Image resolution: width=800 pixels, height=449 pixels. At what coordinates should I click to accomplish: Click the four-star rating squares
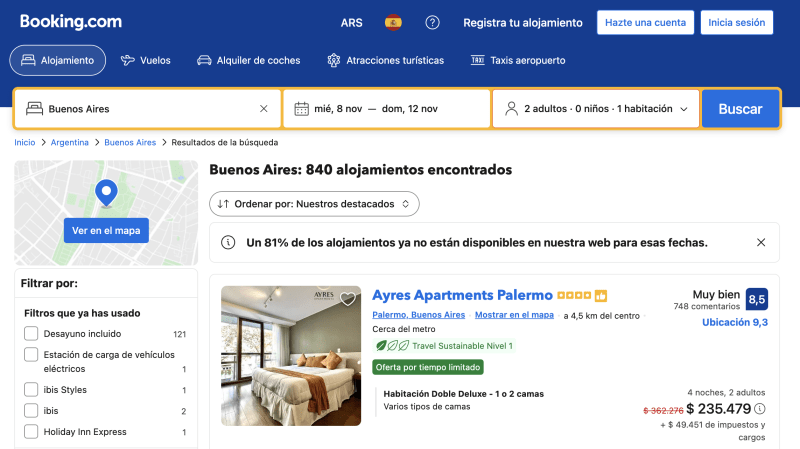point(574,295)
